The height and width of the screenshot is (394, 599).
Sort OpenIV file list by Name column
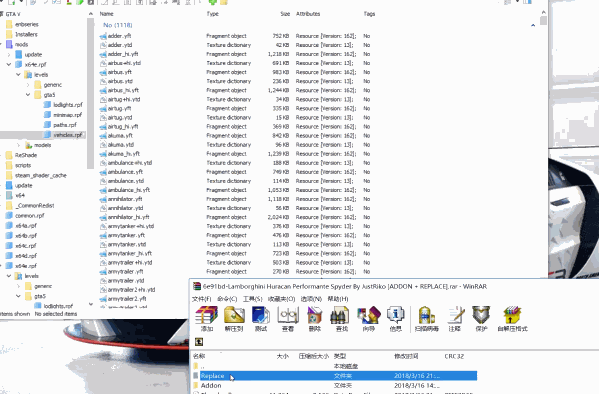pos(107,14)
